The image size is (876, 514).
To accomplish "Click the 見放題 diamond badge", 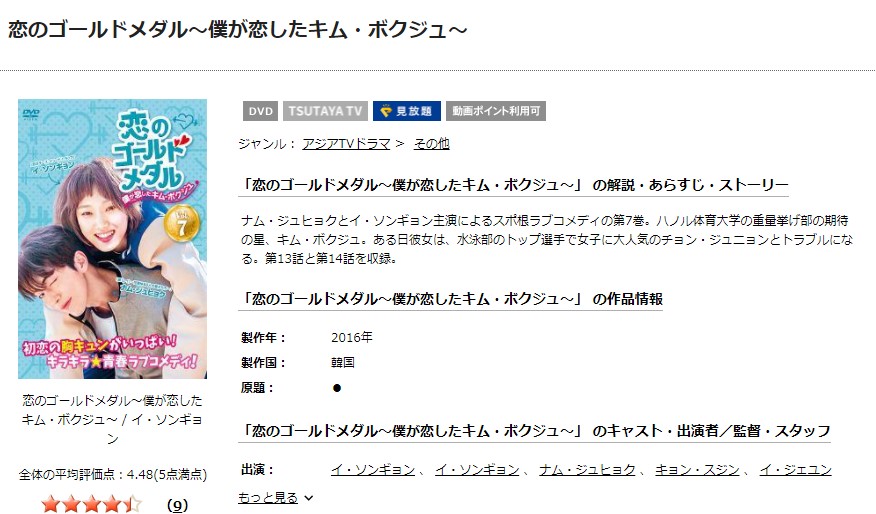I will [x=407, y=111].
